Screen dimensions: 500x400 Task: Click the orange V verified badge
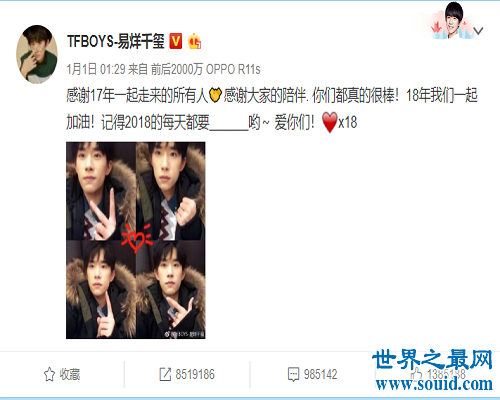[176, 41]
